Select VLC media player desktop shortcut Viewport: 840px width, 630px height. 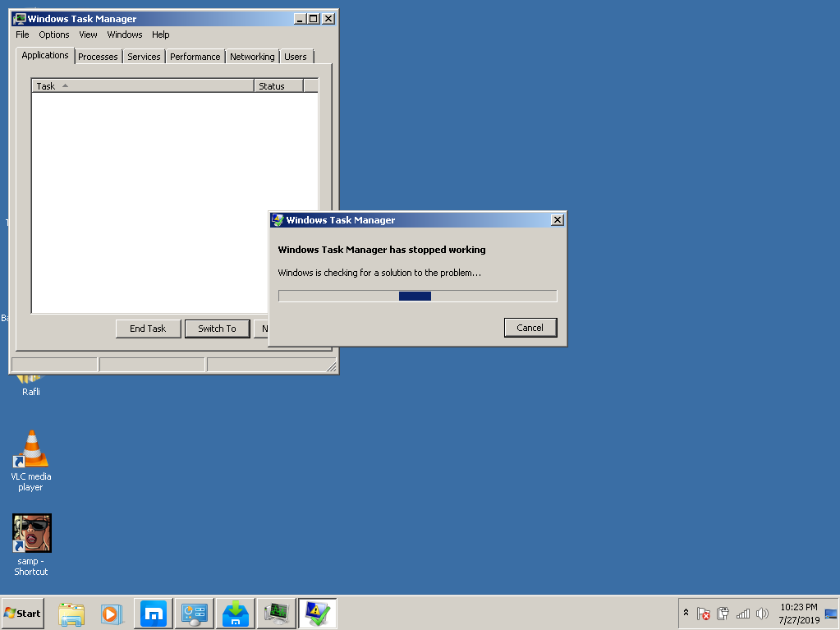(31, 461)
